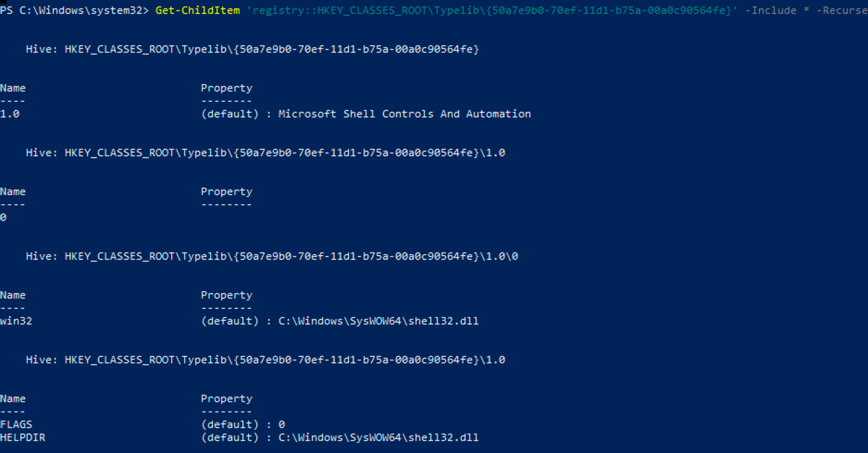Click the FLAGS name entry

click(16, 424)
